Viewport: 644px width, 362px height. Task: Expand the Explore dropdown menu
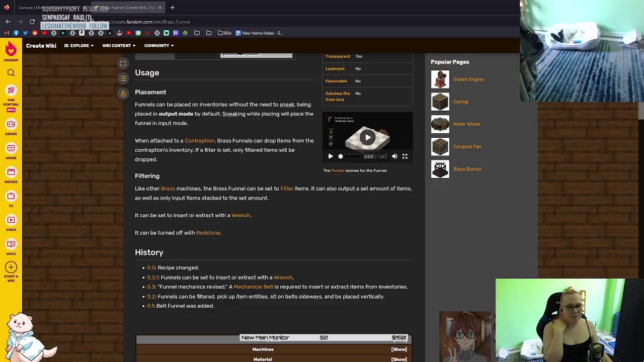click(x=78, y=45)
